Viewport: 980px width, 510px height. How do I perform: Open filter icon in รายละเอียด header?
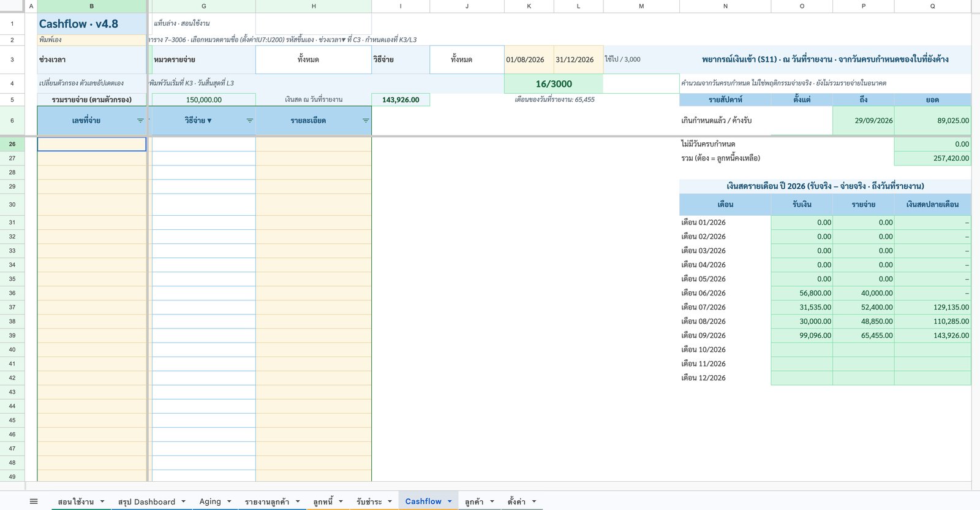(x=366, y=121)
